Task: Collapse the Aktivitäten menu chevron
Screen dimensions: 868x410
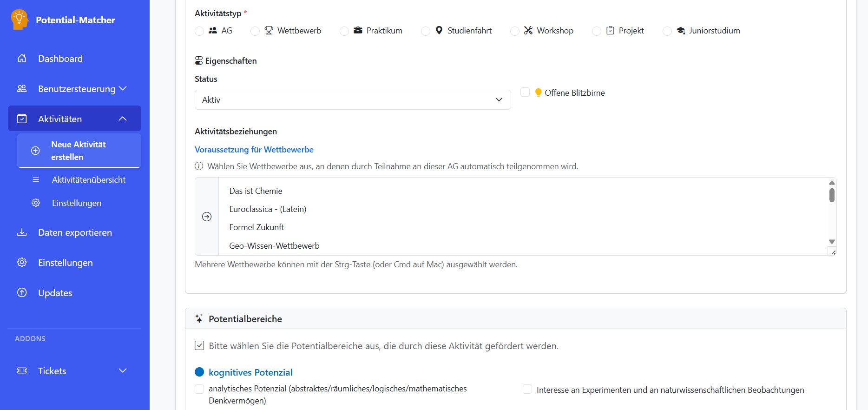Action: 123,119
